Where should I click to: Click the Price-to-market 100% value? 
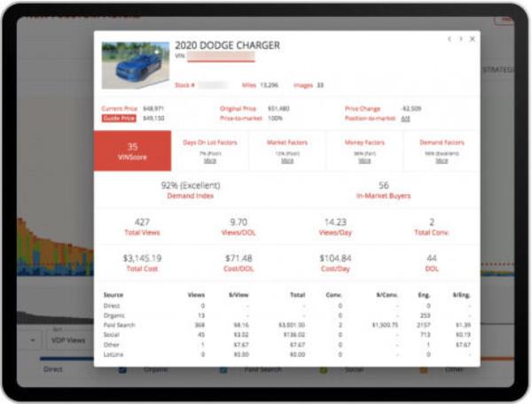pos(275,119)
